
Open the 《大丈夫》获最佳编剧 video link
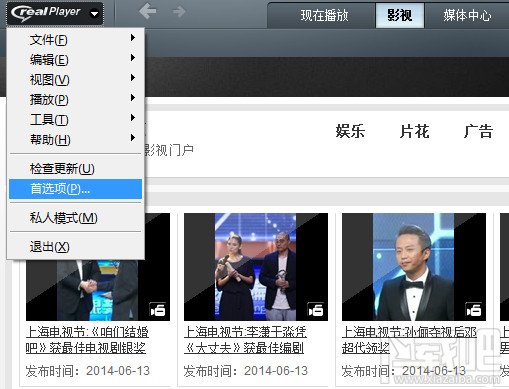click(x=244, y=348)
